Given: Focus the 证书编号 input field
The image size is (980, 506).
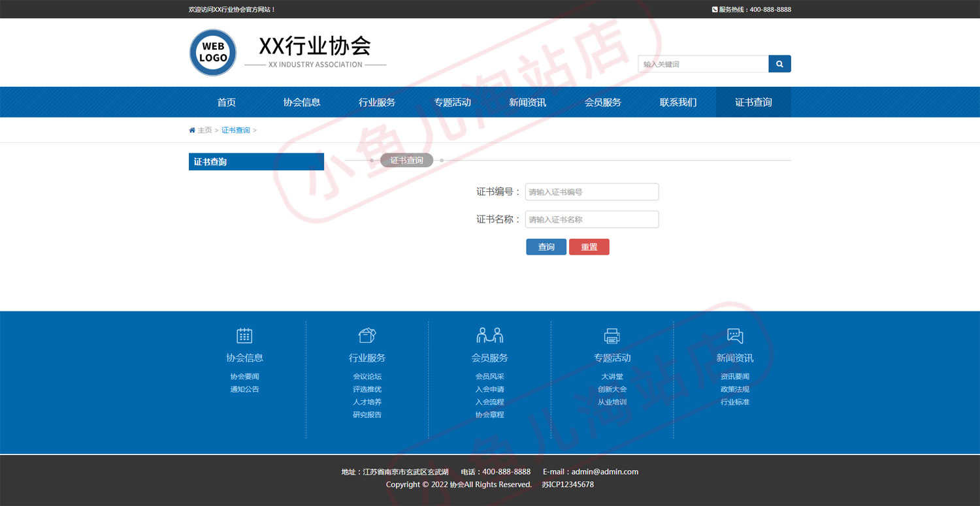Looking at the screenshot, I should (592, 192).
